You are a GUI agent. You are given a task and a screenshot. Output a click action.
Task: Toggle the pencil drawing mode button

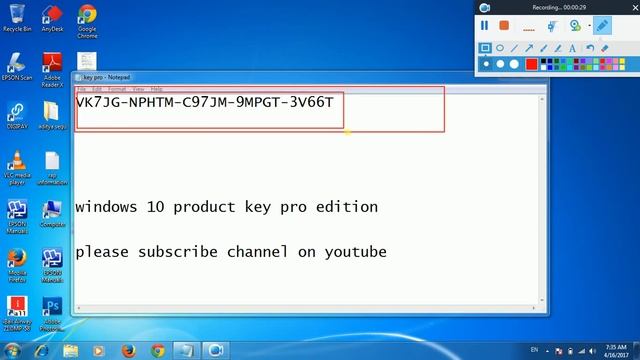602,25
